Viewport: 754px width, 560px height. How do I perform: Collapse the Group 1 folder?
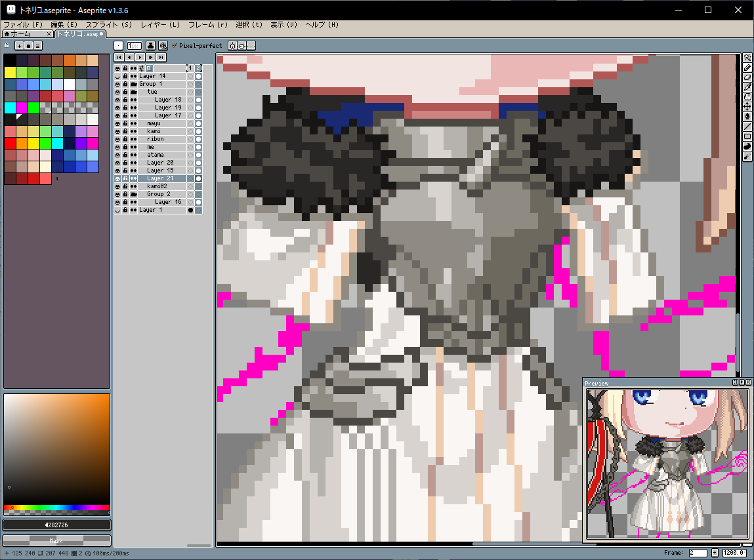pos(133,84)
